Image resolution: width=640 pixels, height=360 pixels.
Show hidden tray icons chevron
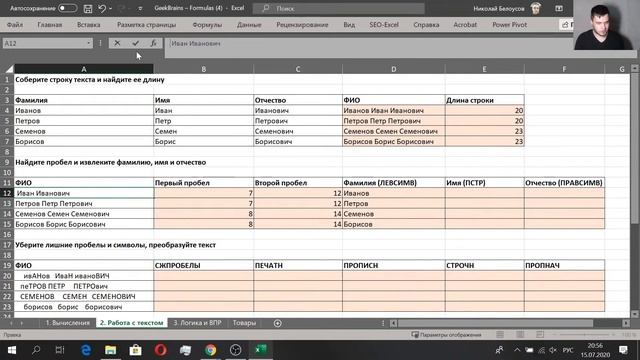click(x=517, y=350)
